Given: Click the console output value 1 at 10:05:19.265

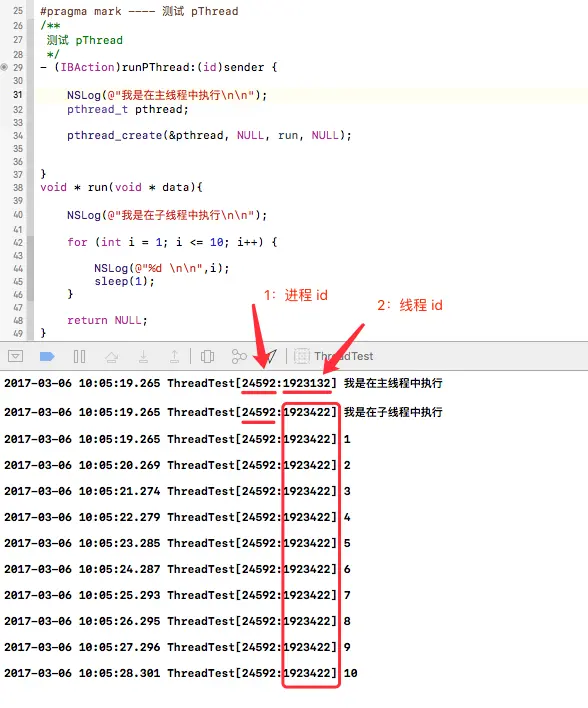Looking at the screenshot, I should pos(347,439).
